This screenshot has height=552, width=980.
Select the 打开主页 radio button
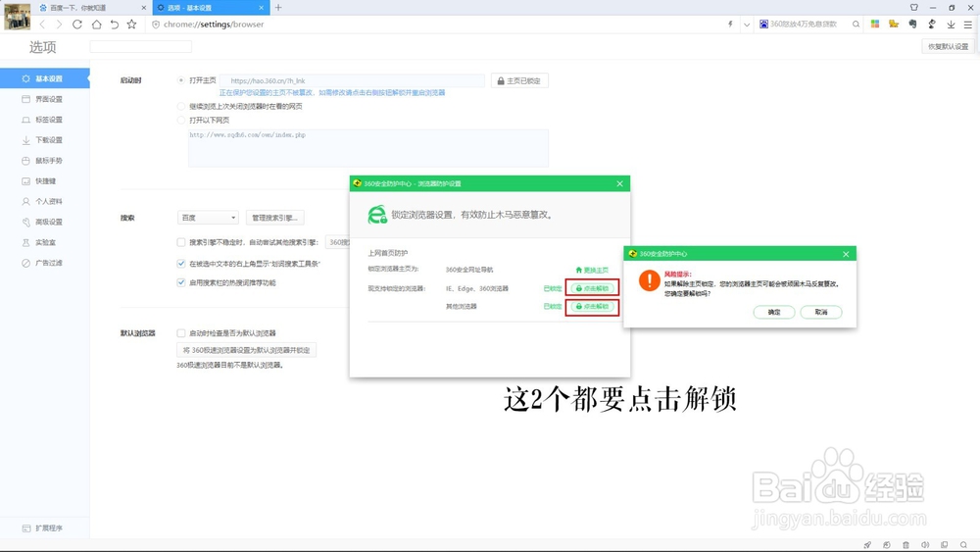point(180,80)
